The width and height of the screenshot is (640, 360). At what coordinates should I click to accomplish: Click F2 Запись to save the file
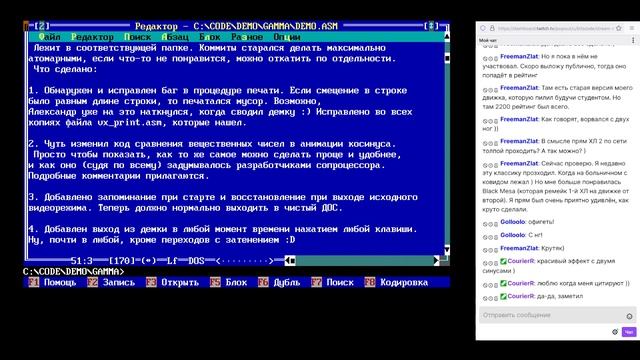(x=111, y=282)
